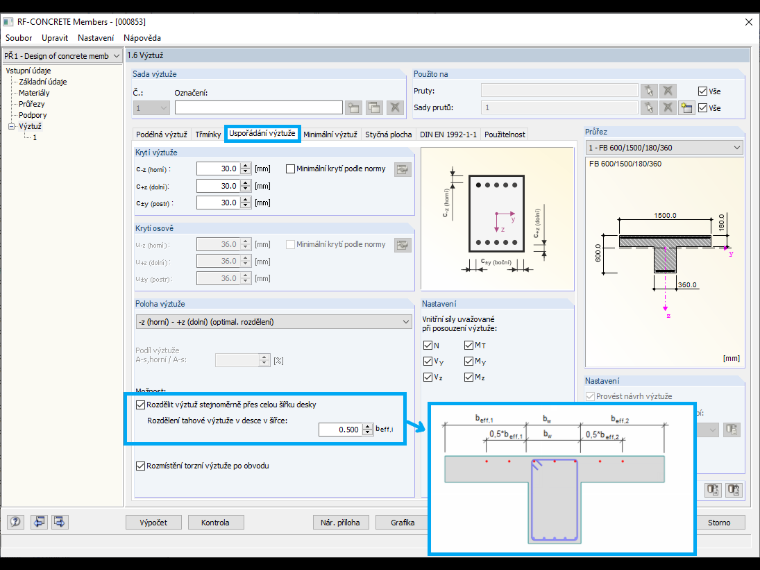Viewport: 760px width, 570px height.
Task: Toggle internal force MT checkbox
Action: point(468,345)
